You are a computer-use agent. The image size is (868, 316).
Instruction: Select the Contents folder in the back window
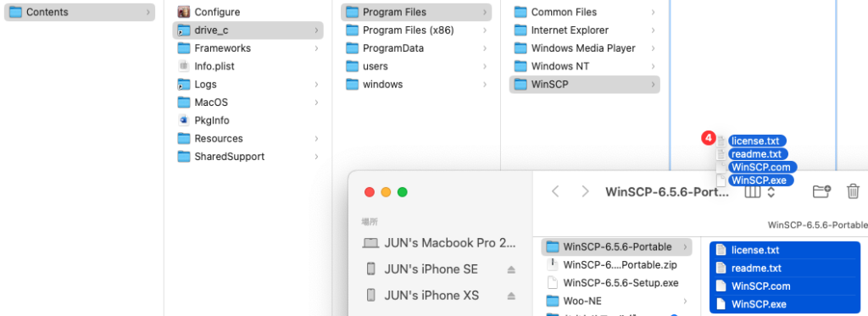[x=80, y=12]
